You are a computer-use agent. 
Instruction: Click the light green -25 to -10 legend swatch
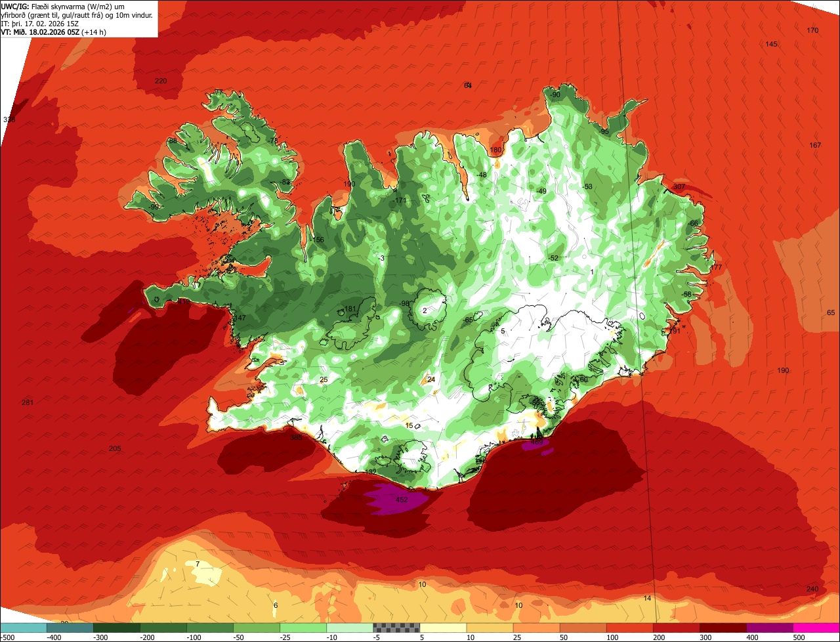[303, 628]
